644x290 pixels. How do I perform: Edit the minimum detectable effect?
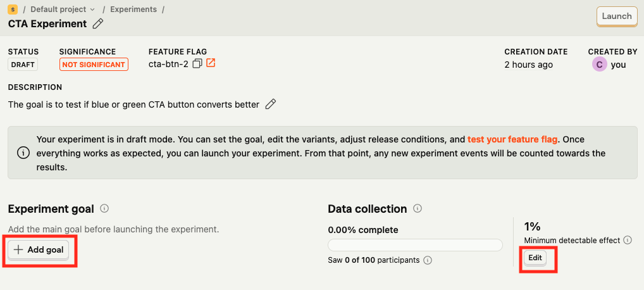(x=535, y=258)
